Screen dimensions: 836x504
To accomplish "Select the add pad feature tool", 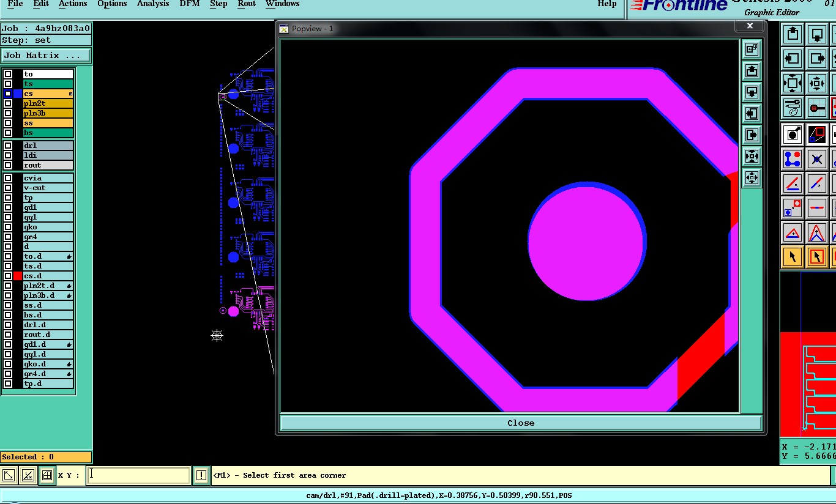I will pos(793,134).
